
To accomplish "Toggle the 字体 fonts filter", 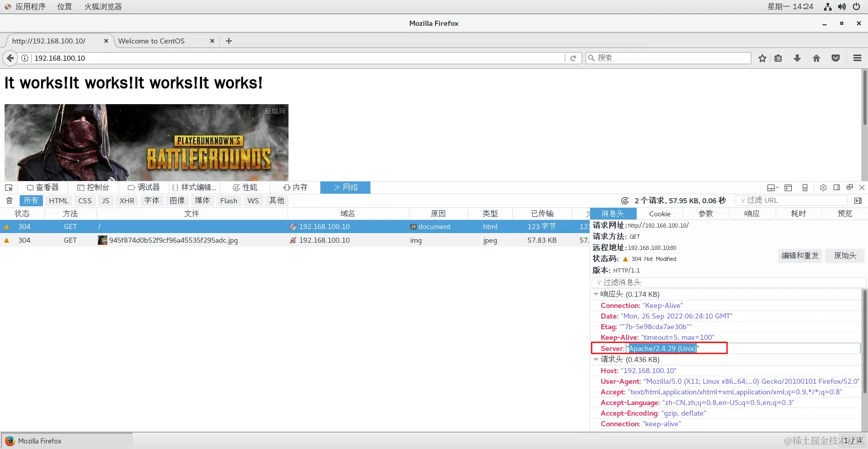I will pyautogui.click(x=152, y=201).
